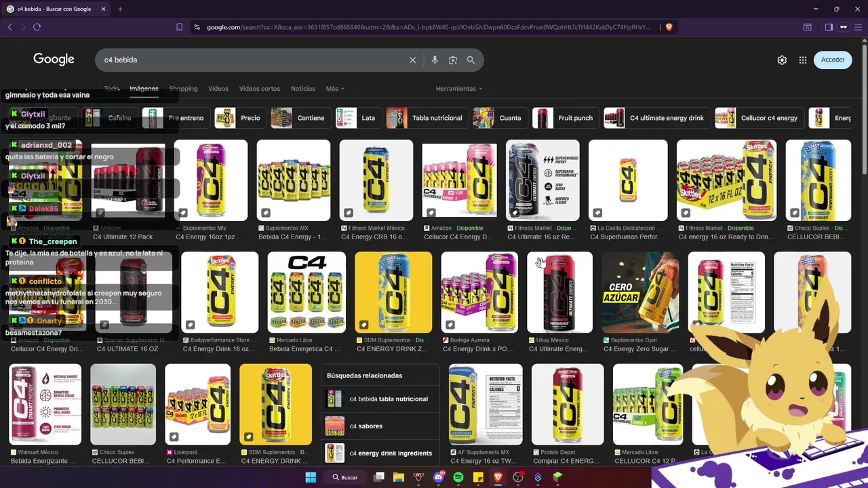Open related search c4 energy drink ingredients
The height and width of the screenshot is (488, 868).
380,453
